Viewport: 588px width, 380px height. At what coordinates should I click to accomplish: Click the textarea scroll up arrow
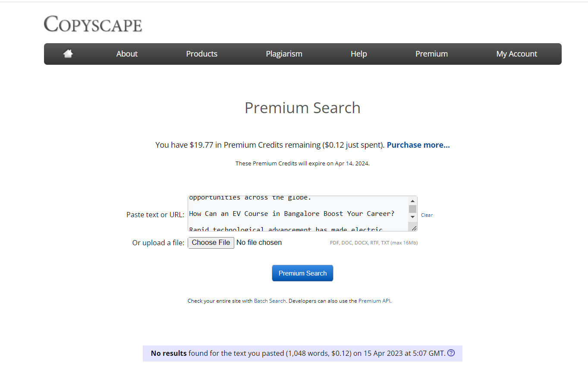(x=412, y=201)
